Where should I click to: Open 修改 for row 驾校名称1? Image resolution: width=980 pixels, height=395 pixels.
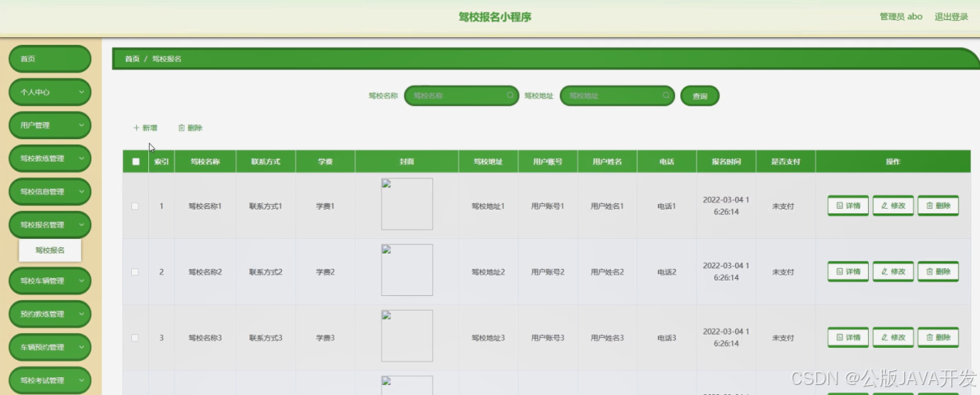[893, 206]
